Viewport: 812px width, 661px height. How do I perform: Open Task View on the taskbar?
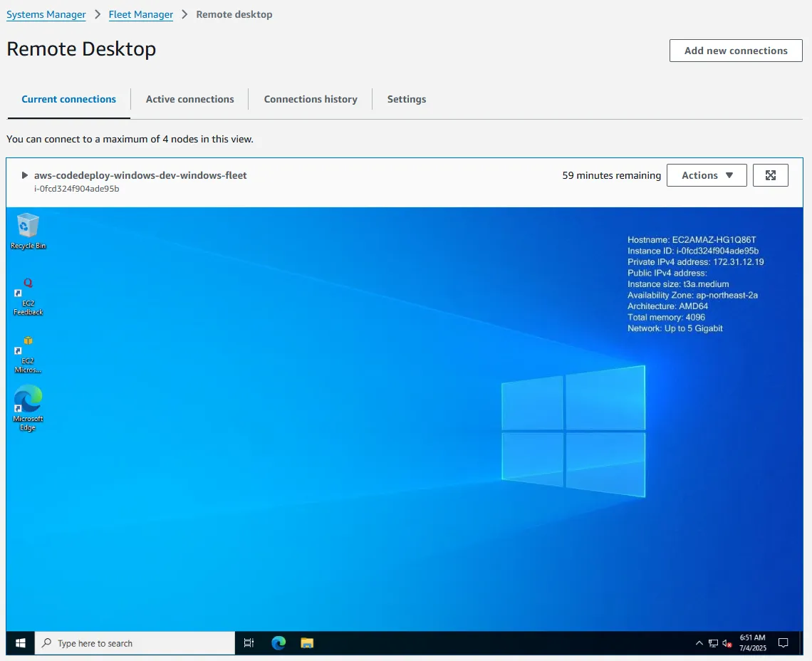249,642
